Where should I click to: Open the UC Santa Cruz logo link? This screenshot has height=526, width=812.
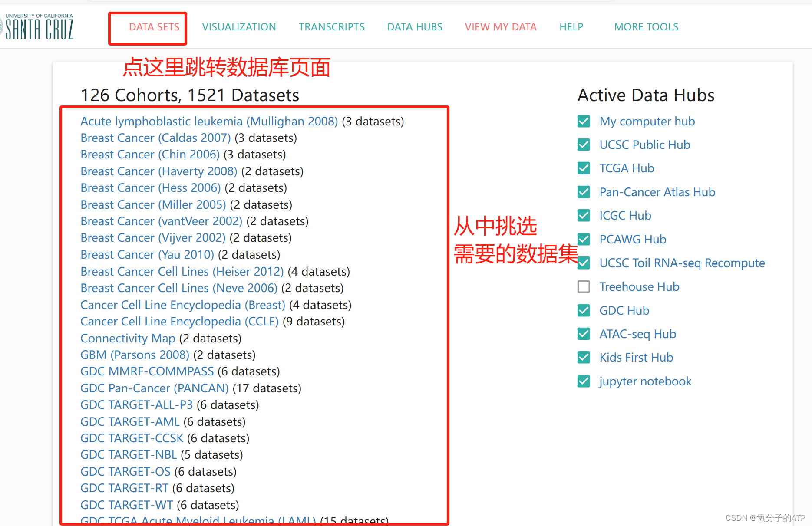tap(37, 27)
